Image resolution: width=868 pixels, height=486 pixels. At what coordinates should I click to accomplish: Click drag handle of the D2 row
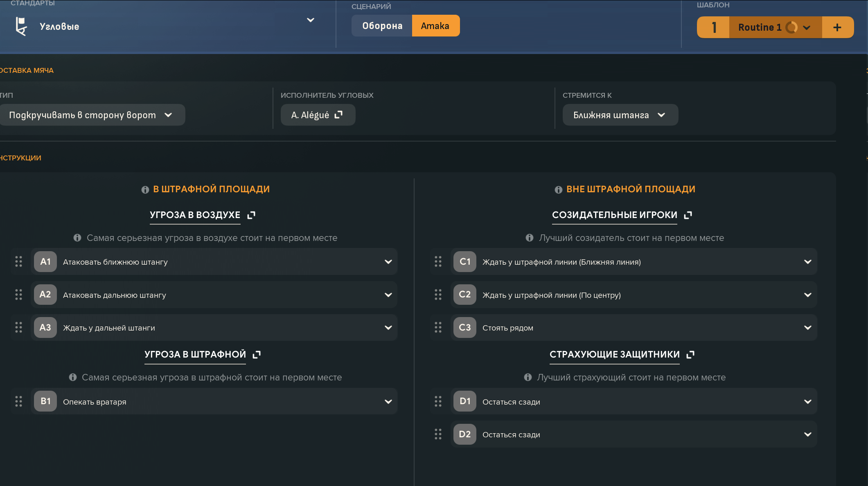[438, 434]
